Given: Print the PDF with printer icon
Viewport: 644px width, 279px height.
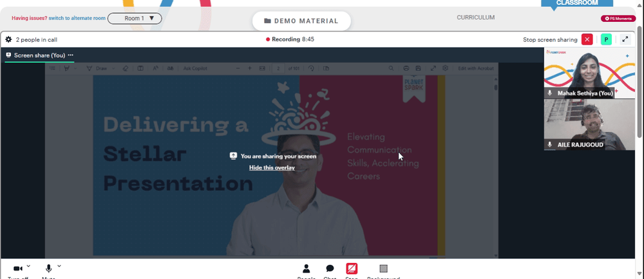Looking at the screenshot, I should click(x=406, y=68).
